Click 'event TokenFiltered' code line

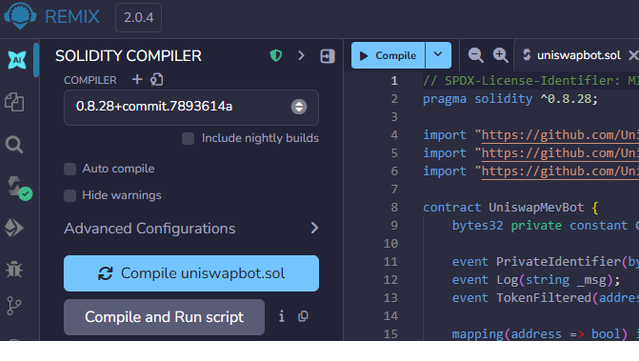(545, 298)
